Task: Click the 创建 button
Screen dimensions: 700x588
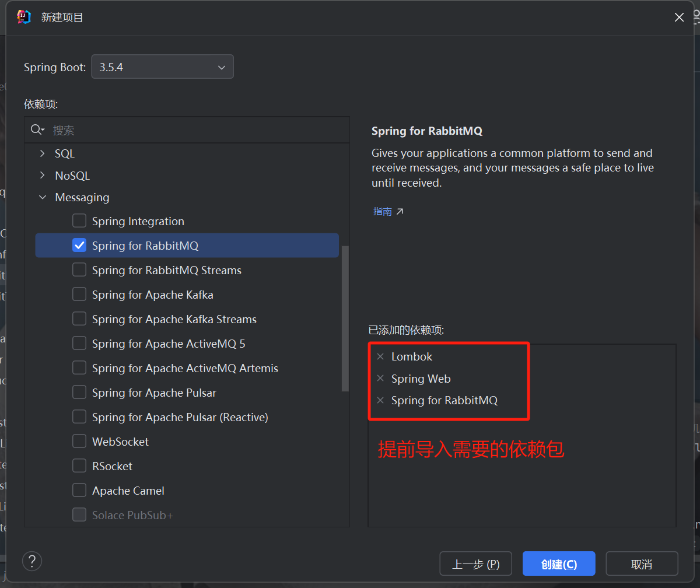Action: [559, 564]
